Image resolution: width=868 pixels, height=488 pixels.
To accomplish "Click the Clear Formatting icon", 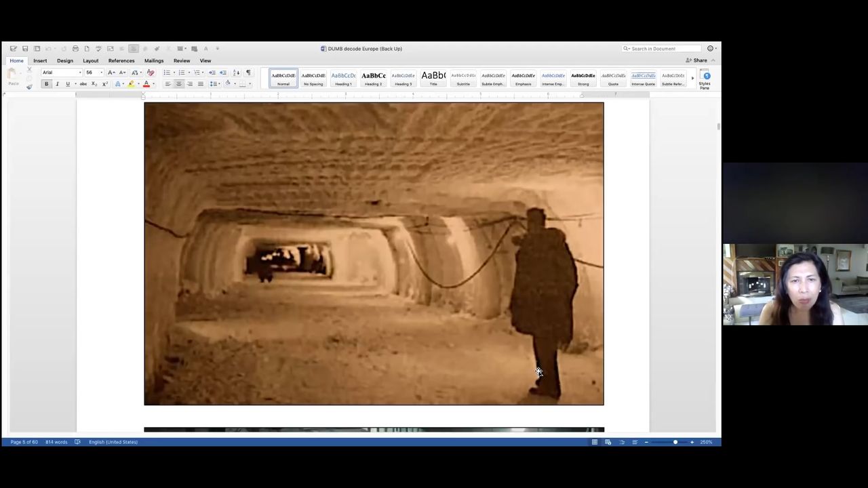I will 151,73.
